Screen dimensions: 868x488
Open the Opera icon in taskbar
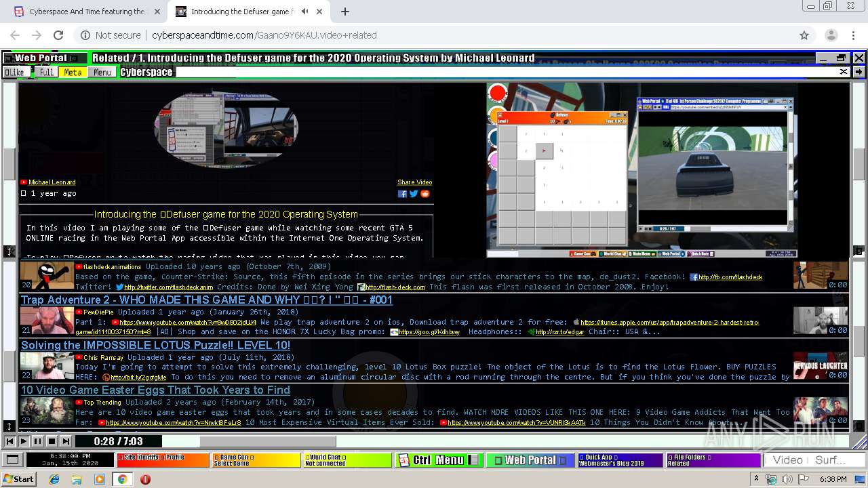pos(145,479)
